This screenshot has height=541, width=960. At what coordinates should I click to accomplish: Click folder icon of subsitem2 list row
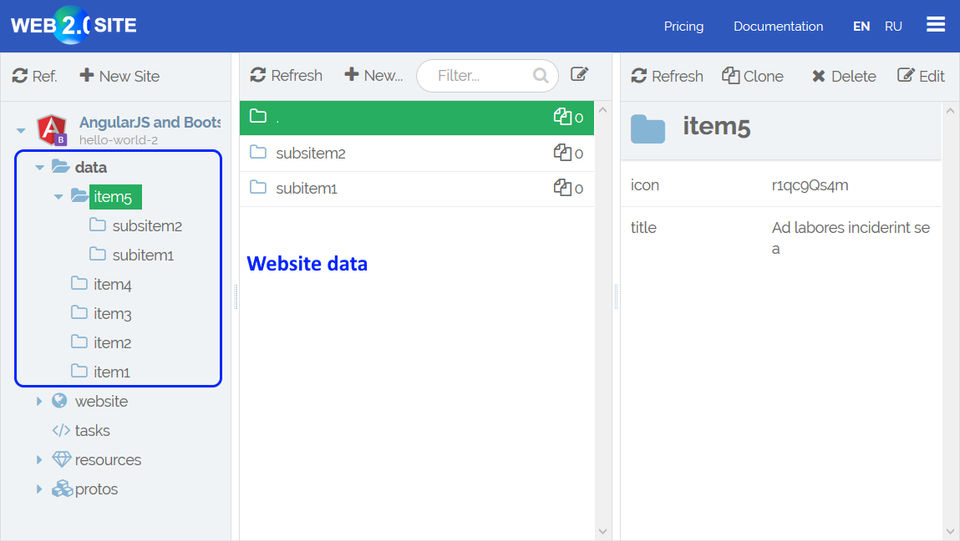258,152
